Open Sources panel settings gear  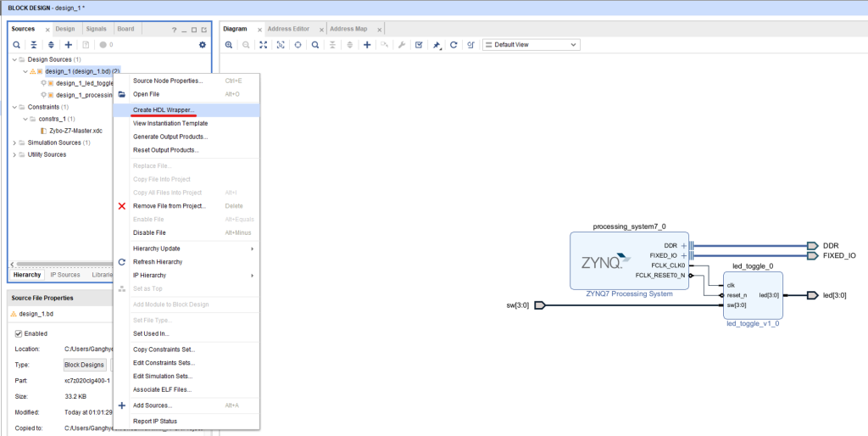(203, 45)
